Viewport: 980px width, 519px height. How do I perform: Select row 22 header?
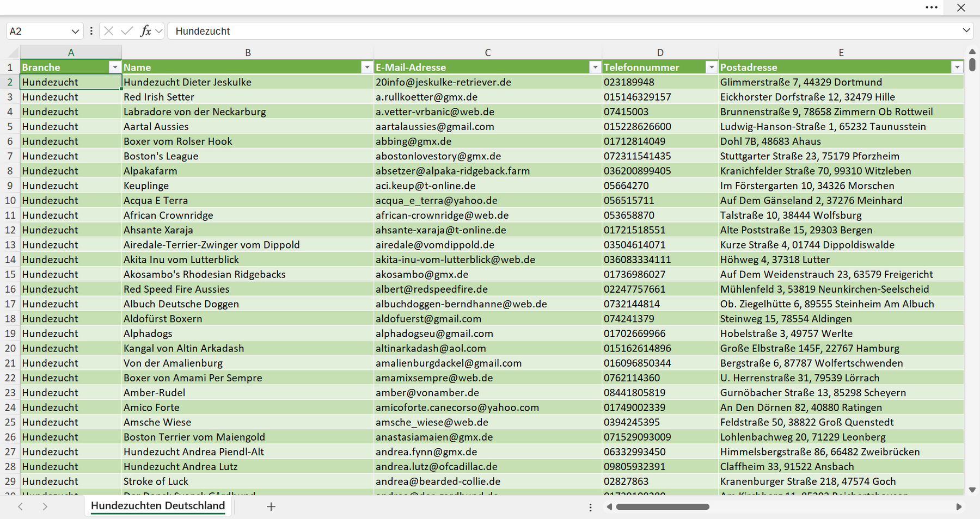[10, 378]
